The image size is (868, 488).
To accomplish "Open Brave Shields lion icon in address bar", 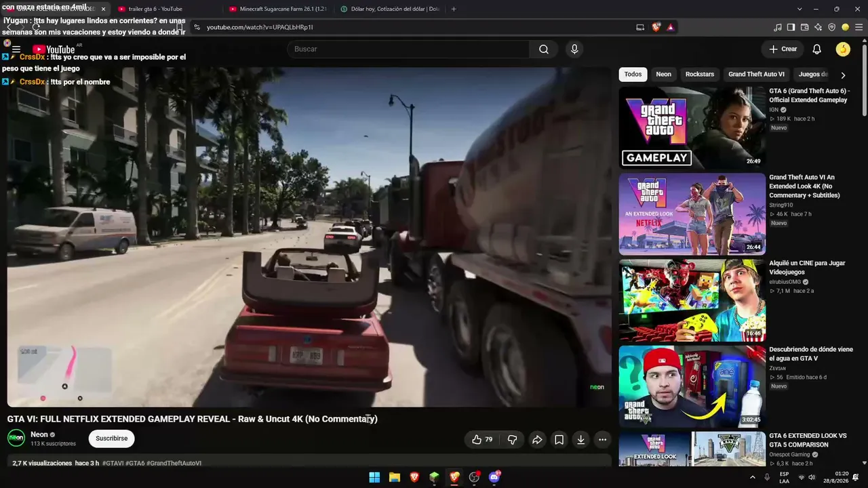I will [656, 27].
